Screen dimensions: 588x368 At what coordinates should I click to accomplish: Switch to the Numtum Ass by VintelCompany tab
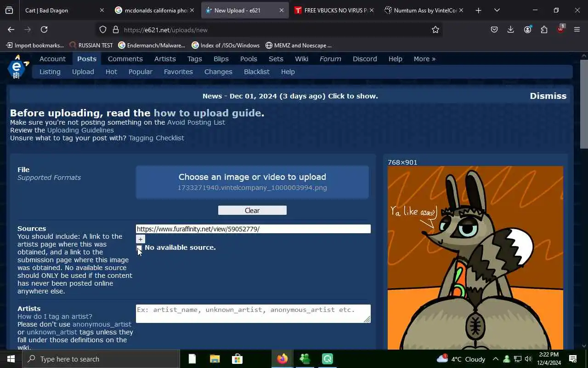(x=424, y=10)
